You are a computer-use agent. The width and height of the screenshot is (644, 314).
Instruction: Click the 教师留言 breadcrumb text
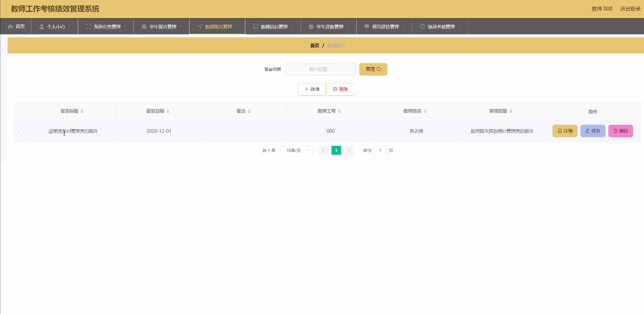pyautogui.click(x=336, y=46)
